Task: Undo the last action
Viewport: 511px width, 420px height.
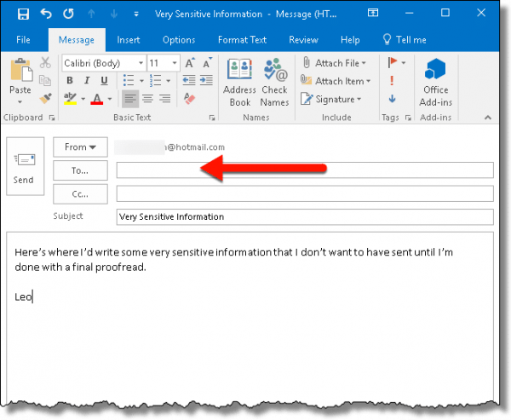Action: (x=45, y=14)
